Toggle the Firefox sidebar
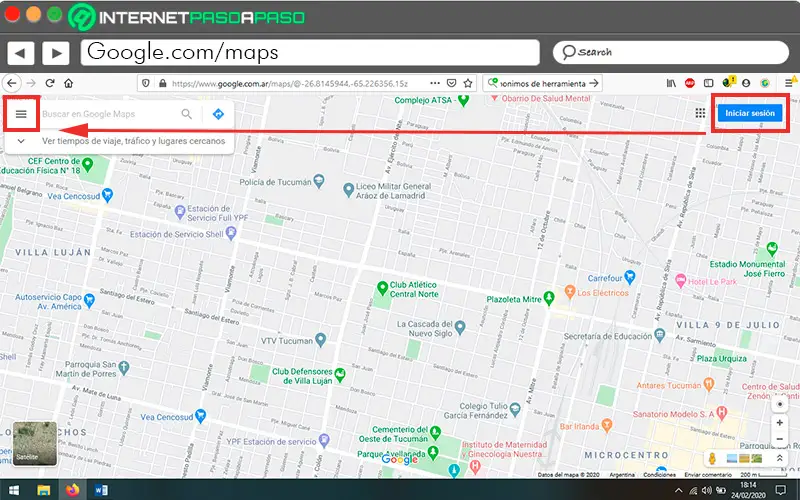The width and height of the screenshot is (800, 500). pyautogui.click(x=709, y=83)
